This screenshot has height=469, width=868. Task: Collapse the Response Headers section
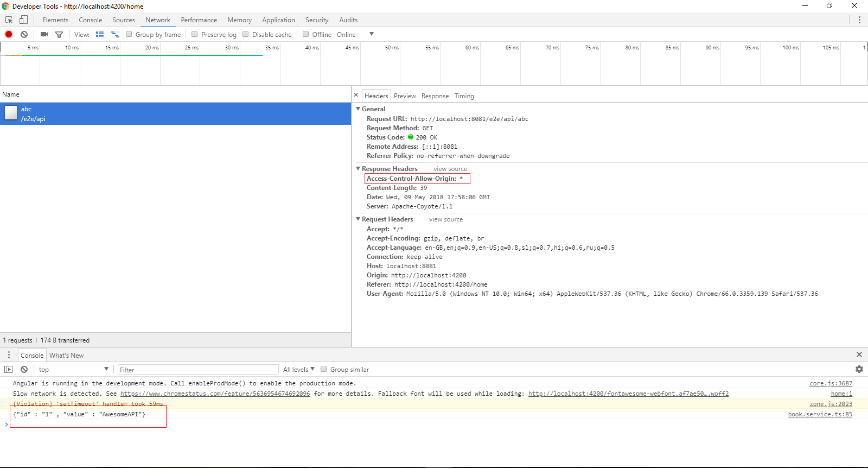[358, 168]
